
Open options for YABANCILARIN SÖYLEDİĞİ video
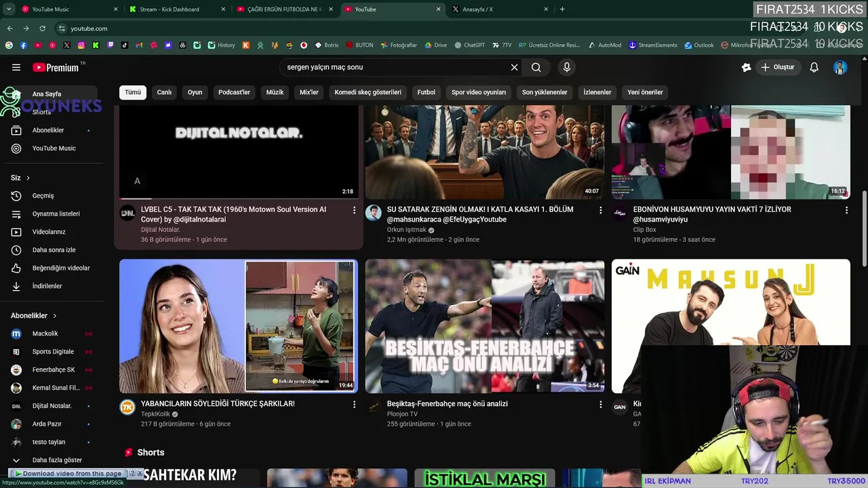click(x=354, y=405)
